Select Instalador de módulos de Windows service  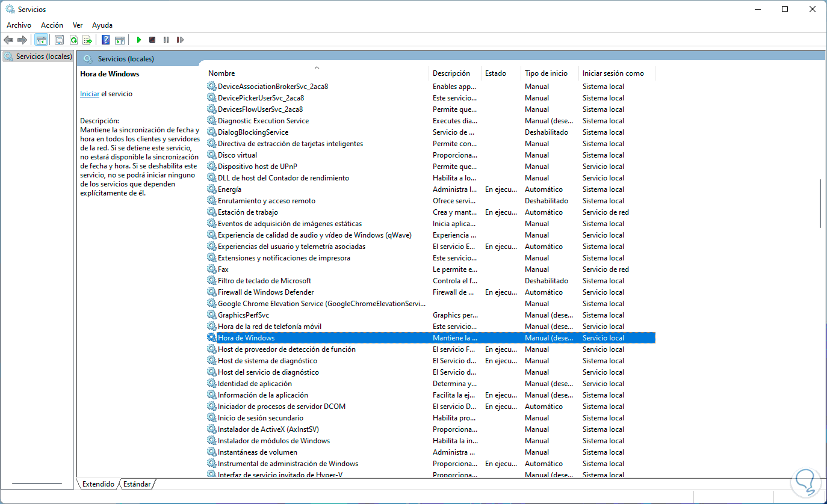coord(430,441)
